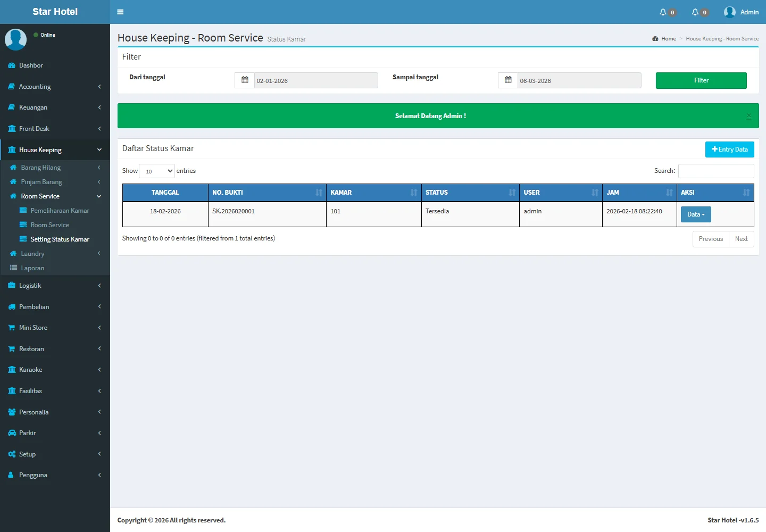Open the second notification bell
This screenshot has height=532, width=766.
pyautogui.click(x=695, y=12)
